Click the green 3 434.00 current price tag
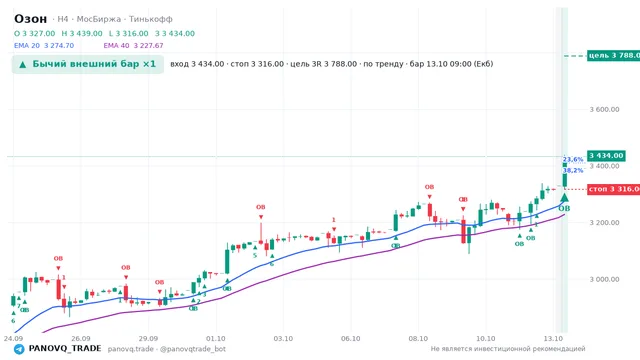The width and height of the screenshot is (640, 360). pyautogui.click(x=606, y=156)
